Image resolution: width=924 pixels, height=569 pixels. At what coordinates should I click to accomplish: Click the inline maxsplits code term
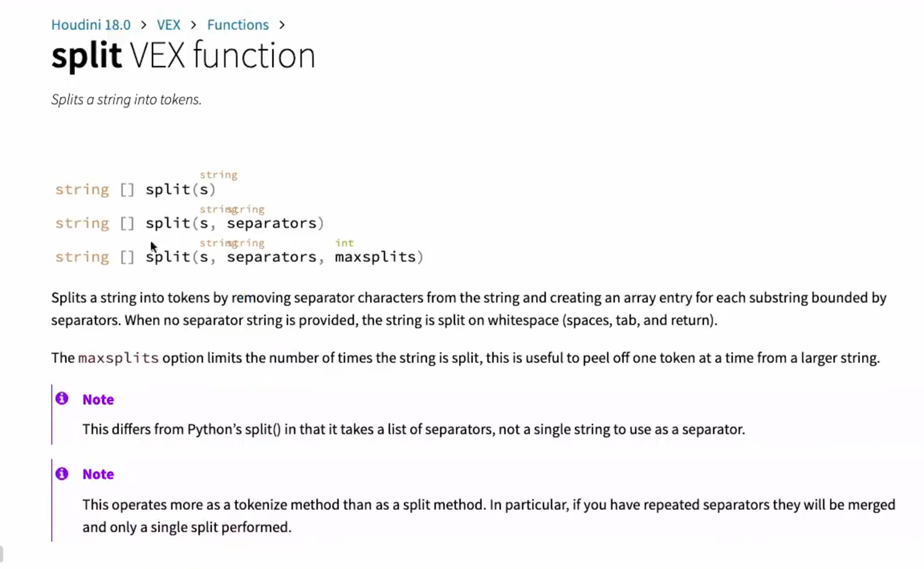[118, 358]
